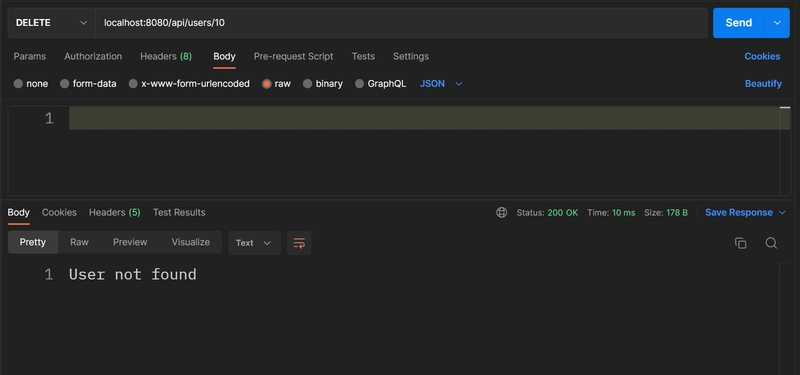Copy the response using the copy icon
The image size is (800, 375).
(740, 243)
